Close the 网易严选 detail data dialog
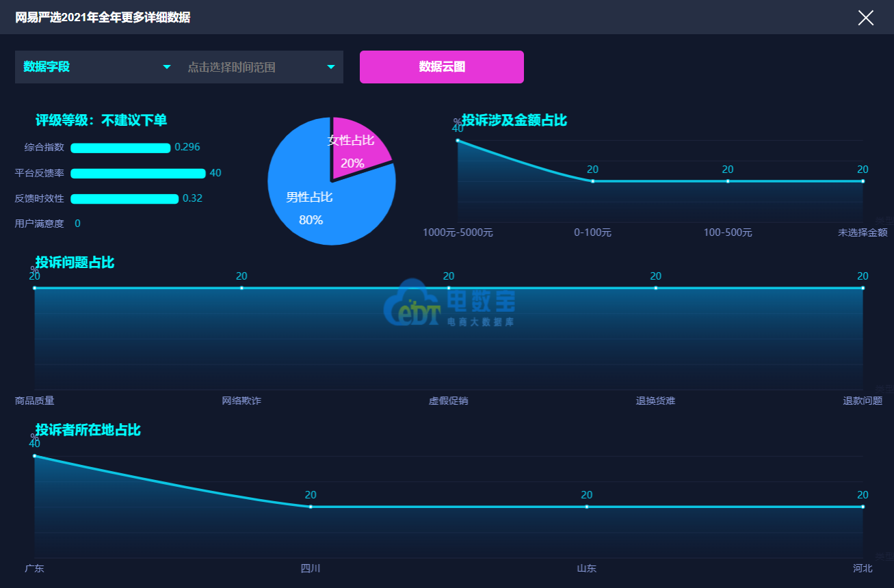894x588 pixels. tap(866, 18)
